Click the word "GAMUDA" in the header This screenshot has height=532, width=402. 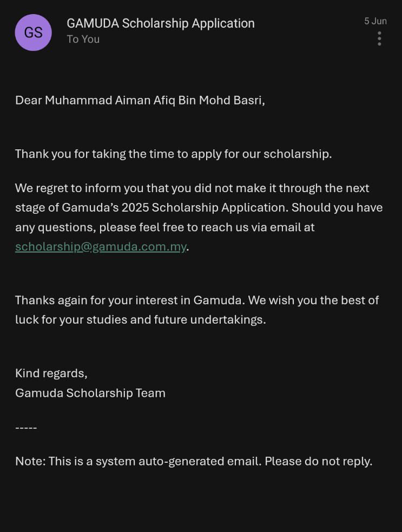(x=93, y=23)
